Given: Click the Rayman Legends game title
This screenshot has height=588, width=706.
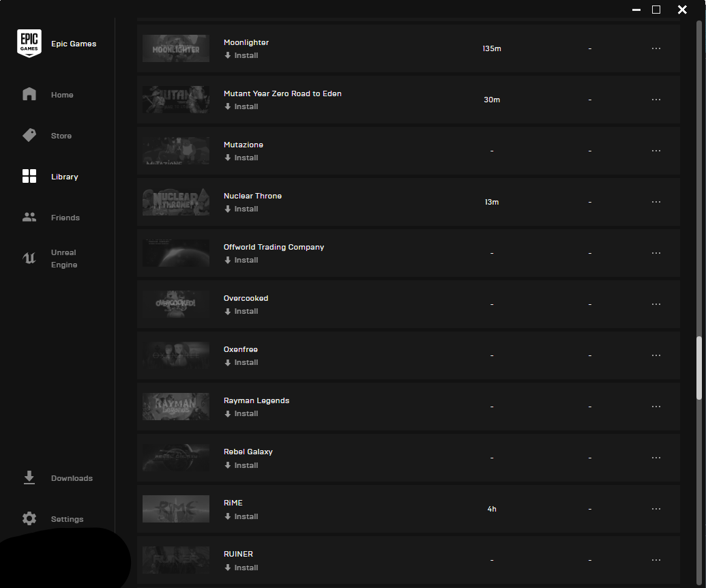Looking at the screenshot, I should 256,400.
